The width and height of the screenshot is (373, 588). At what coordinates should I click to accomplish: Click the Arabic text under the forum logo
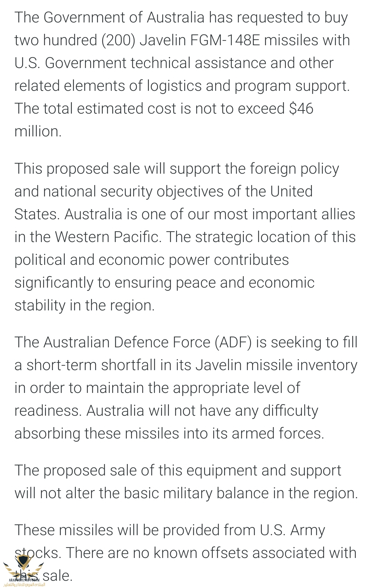coord(24,585)
